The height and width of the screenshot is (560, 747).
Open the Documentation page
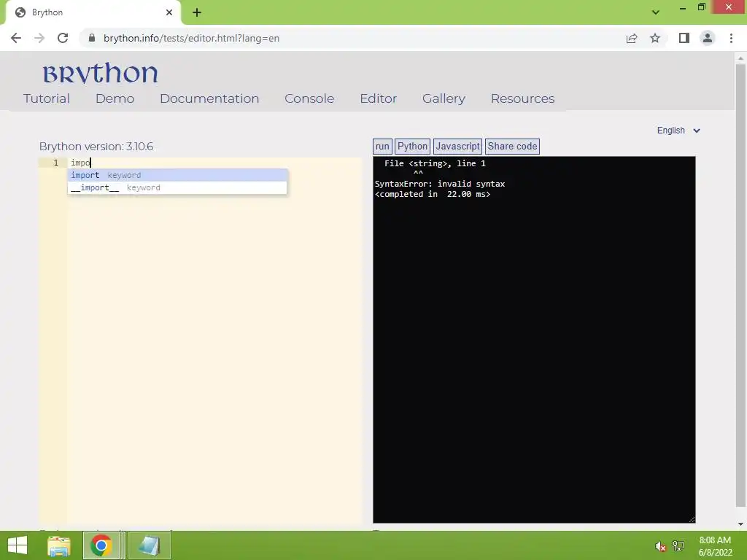pos(209,98)
